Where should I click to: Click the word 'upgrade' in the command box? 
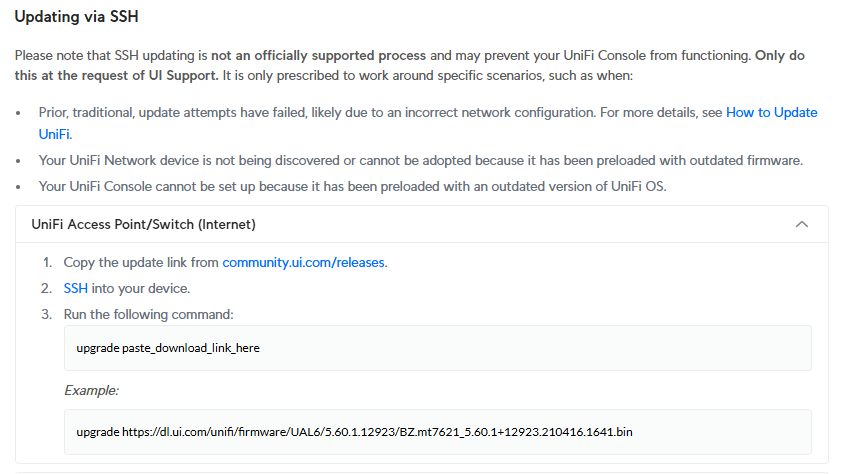(98, 348)
